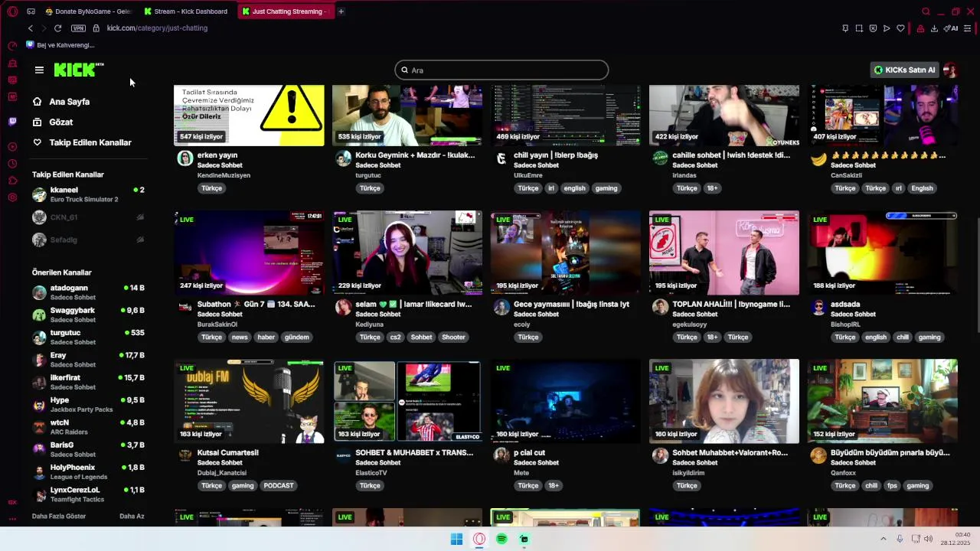
Task: Click the gündem tag under Subathon stream
Action: 297,337
